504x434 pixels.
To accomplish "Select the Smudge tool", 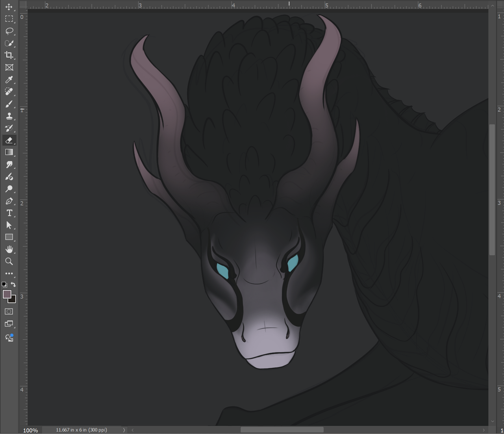I will [9, 165].
